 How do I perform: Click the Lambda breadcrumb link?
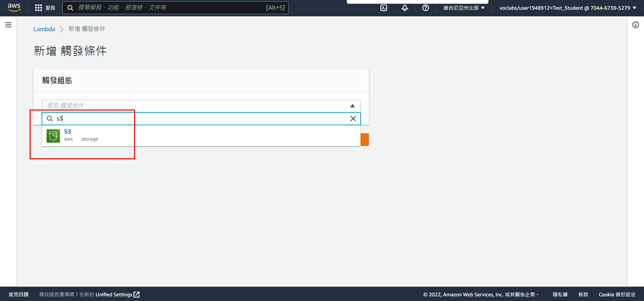point(44,29)
